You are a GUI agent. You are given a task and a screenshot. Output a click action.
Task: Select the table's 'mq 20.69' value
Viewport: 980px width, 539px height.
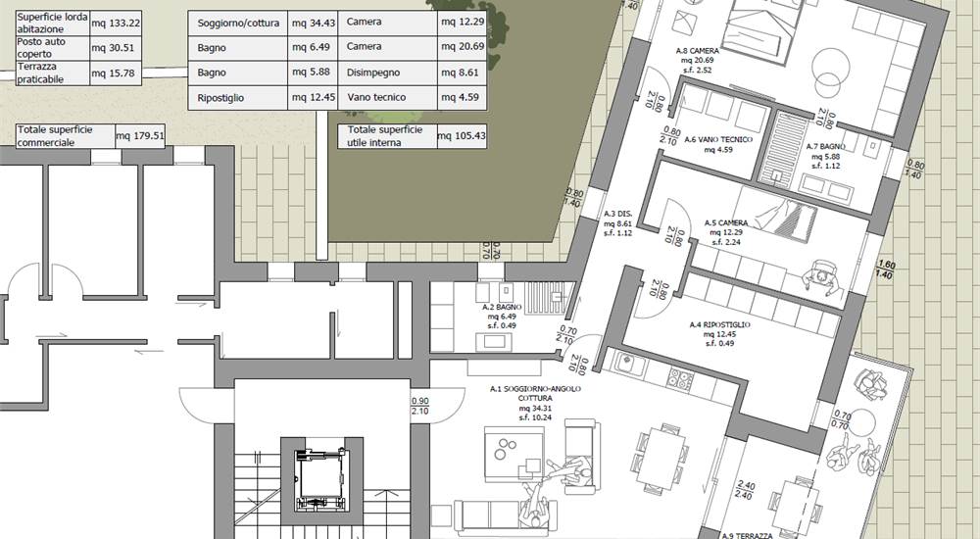462,47
